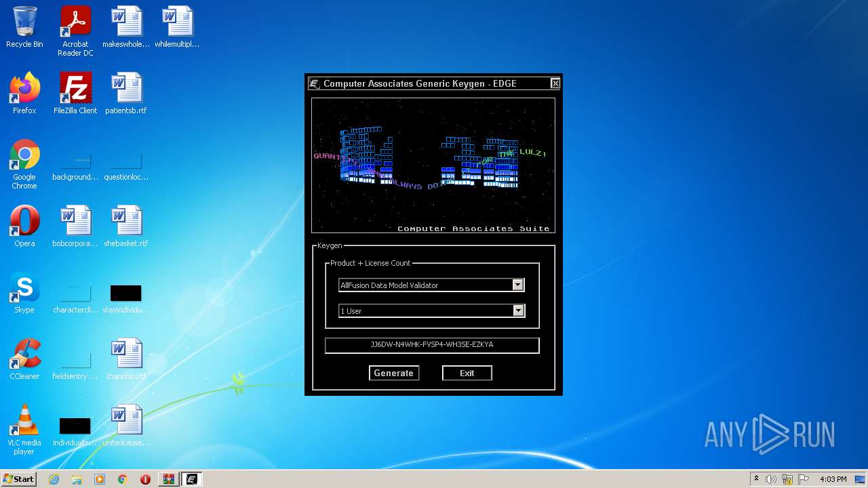Open Google Chrome from the taskbar
The width and height of the screenshot is (868, 488).
pyautogui.click(x=123, y=479)
